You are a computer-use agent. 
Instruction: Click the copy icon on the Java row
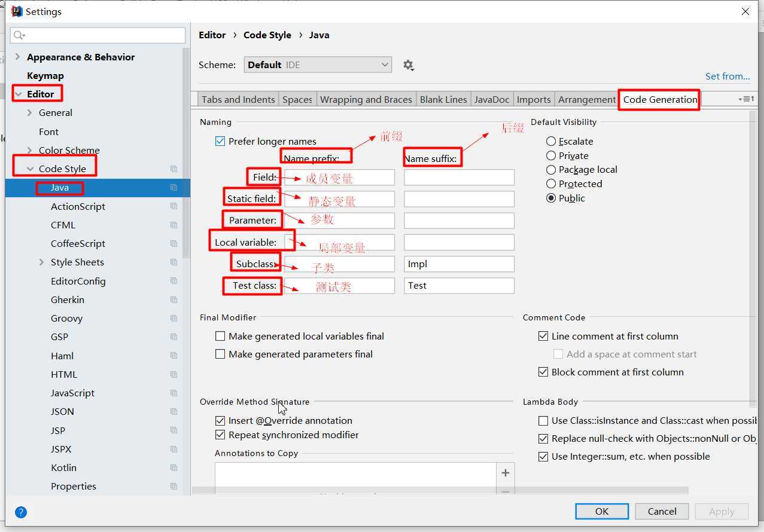(174, 188)
